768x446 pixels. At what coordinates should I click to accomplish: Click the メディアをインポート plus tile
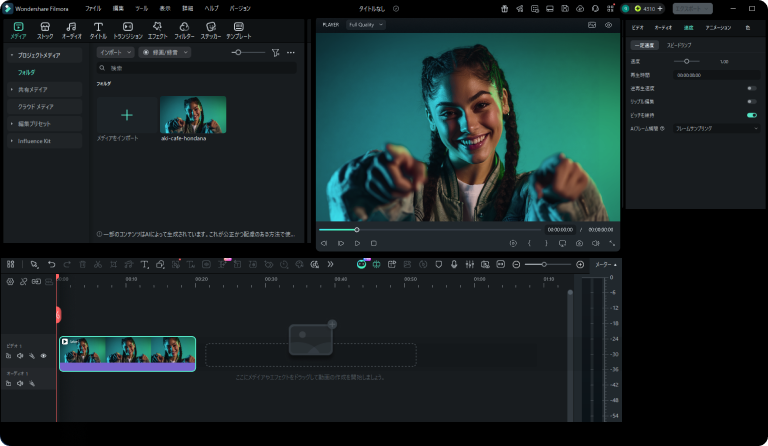click(126, 115)
